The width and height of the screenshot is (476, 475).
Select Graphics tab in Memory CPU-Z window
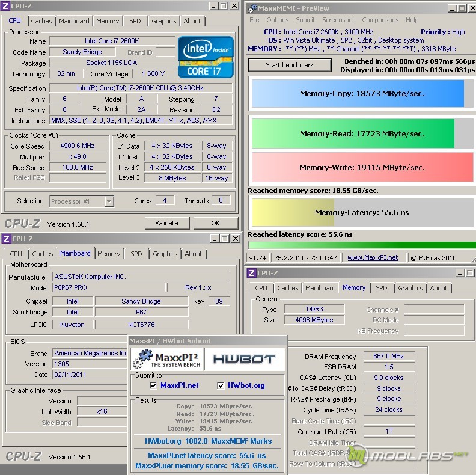[410, 288]
